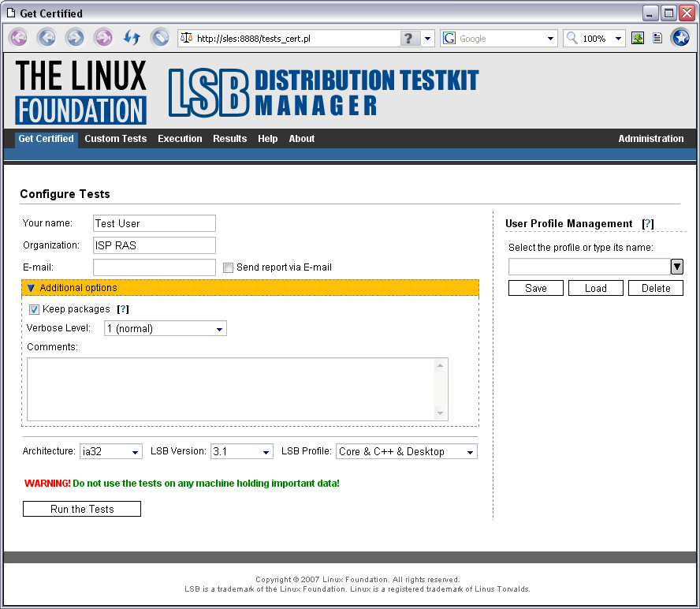This screenshot has height=609, width=700.
Task: Click the Google search engine icon
Action: point(449,39)
